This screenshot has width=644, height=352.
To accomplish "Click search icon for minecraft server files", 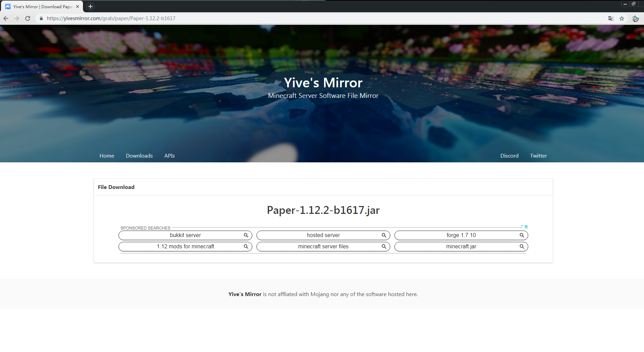I will (384, 247).
